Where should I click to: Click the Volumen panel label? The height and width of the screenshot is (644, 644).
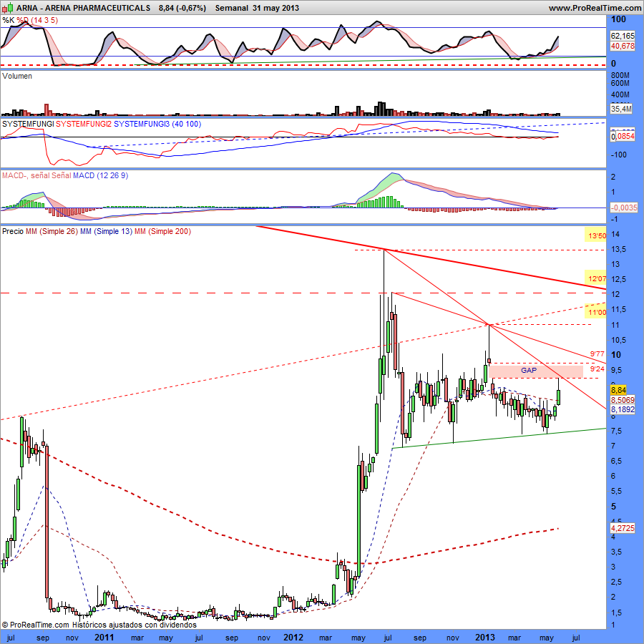click(17, 76)
